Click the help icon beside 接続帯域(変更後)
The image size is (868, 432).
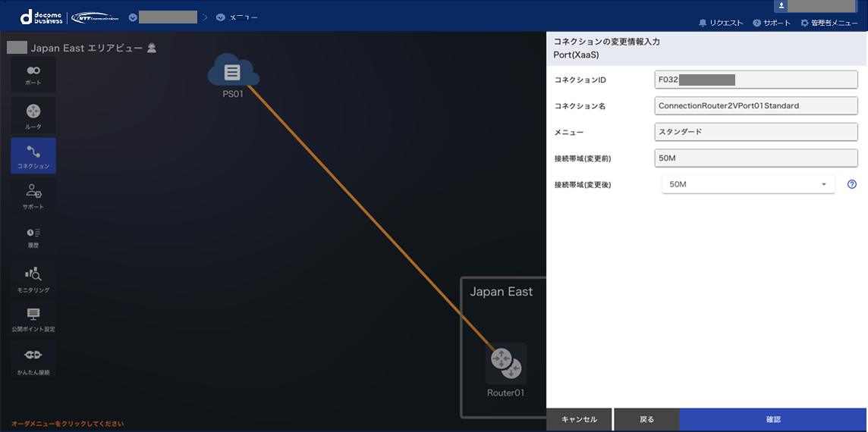851,184
